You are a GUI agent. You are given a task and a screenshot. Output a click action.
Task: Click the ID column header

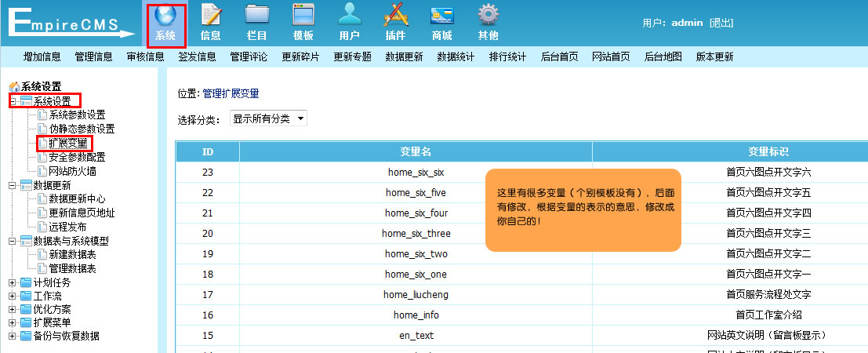(208, 152)
